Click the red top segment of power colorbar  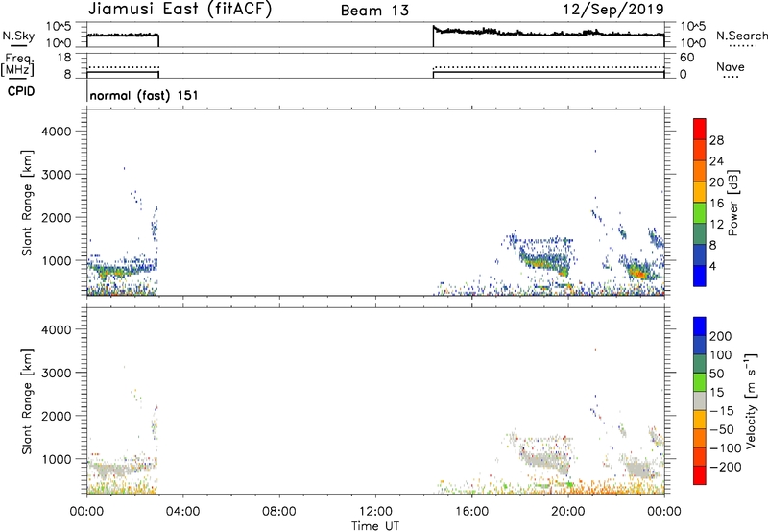point(700,129)
